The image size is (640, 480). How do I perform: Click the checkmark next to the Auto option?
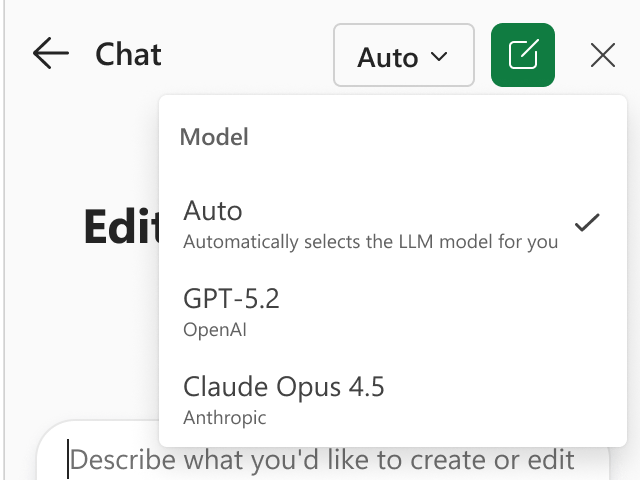[x=587, y=222]
